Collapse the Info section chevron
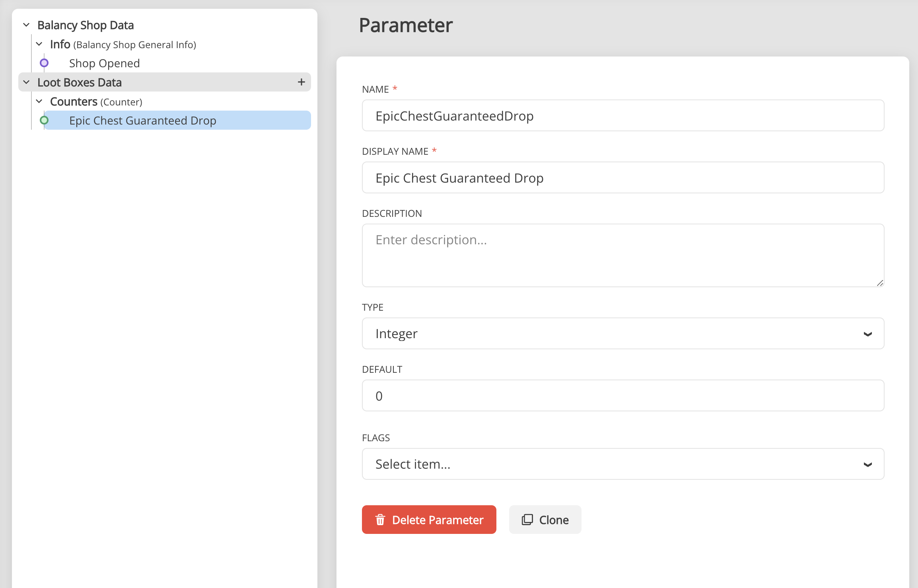The image size is (918, 588). pos(39,44)
